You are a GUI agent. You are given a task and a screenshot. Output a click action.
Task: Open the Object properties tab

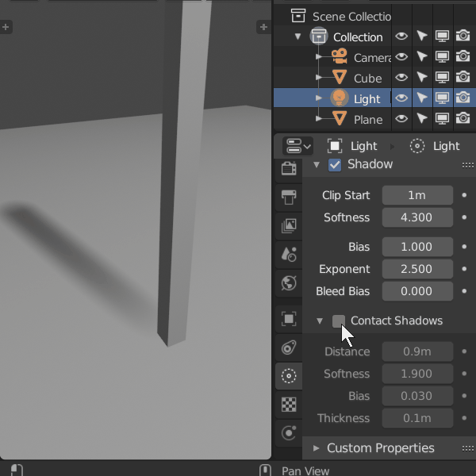(x=289, y=319)
